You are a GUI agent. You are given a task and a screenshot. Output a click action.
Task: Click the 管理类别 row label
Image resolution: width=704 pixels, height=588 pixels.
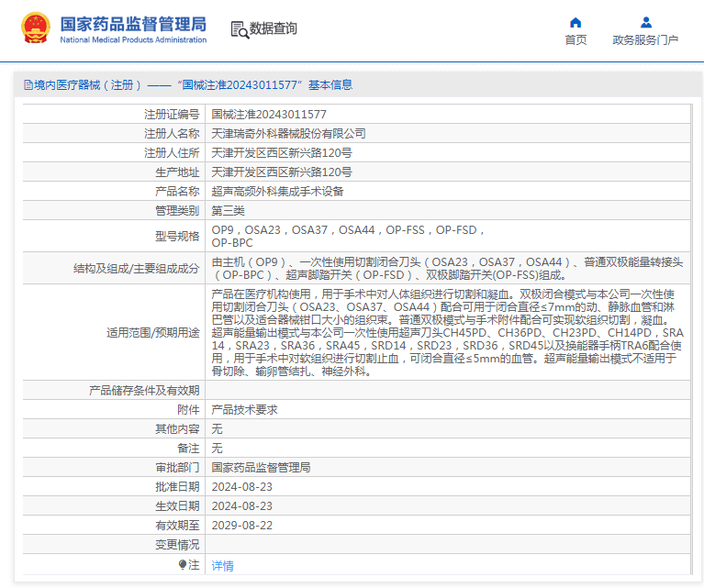tap(177, 211)
